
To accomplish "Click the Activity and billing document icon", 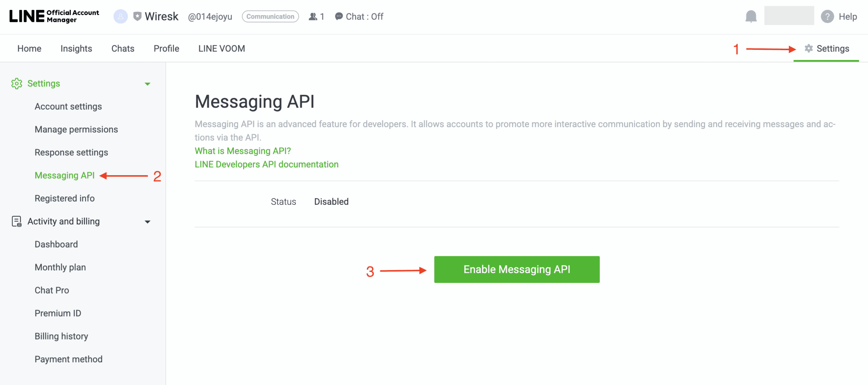I will (x=17, y=221).
